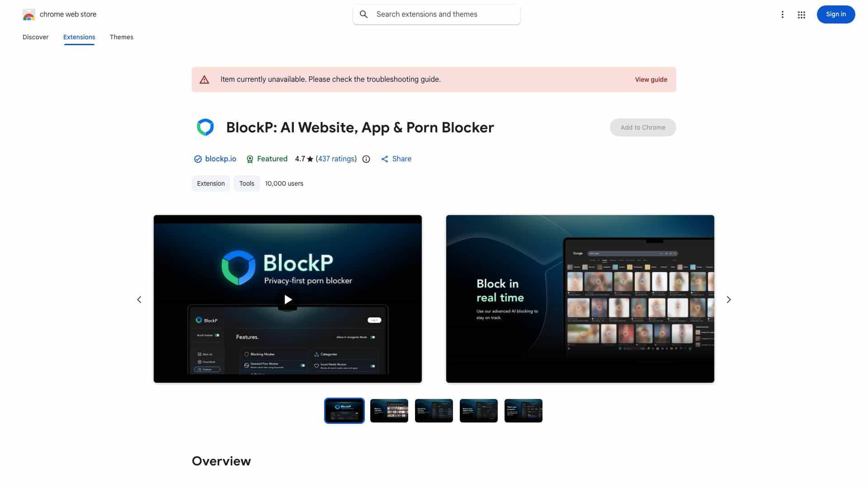Viewport: 868px width, 488px height.
Task: Click the Share icon
Action: point(384,159)
